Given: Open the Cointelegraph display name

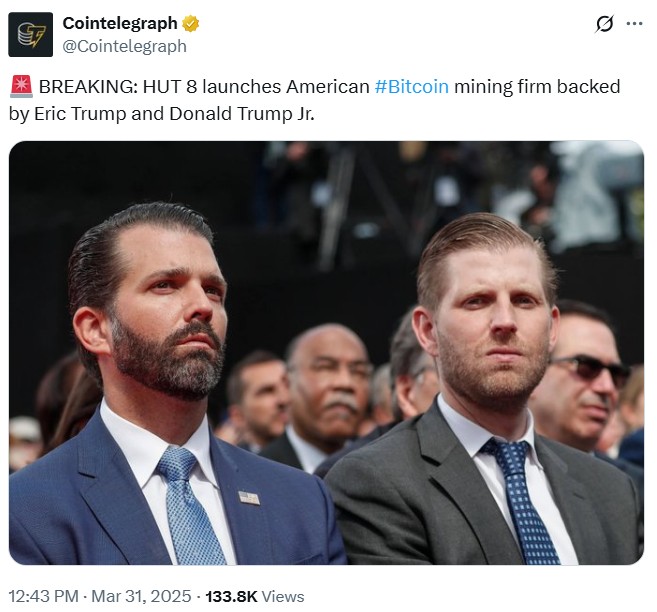Looking at the screenshot, I should tap(120, 23).
